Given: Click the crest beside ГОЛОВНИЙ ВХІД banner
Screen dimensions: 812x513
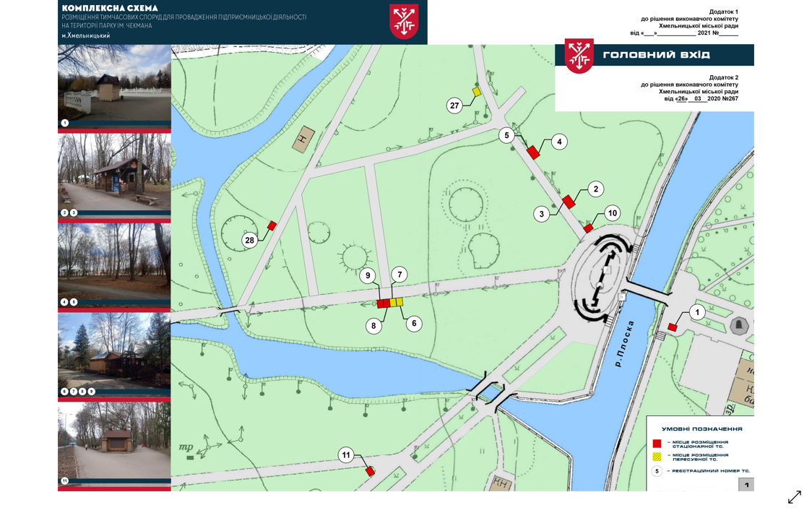Looking at the screenshot, I should click(579, 56).
